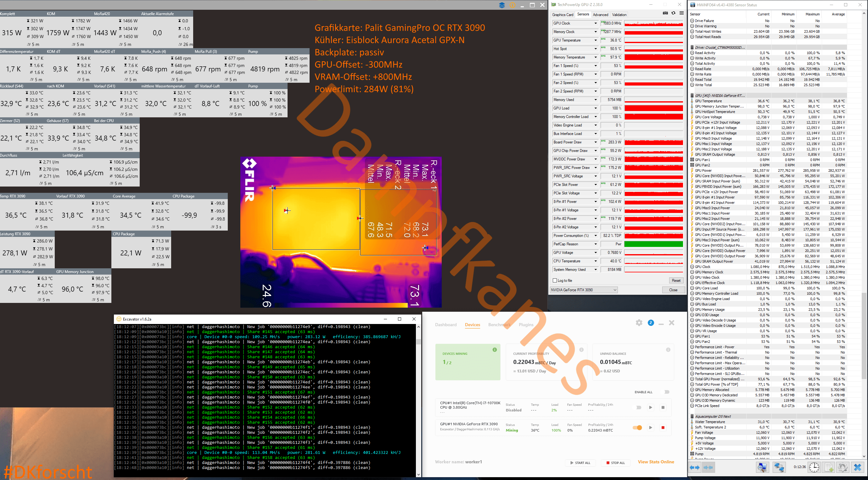Open Hot Spot sensor dropdown
868x480 pixels.
click(x=596, y=49)
